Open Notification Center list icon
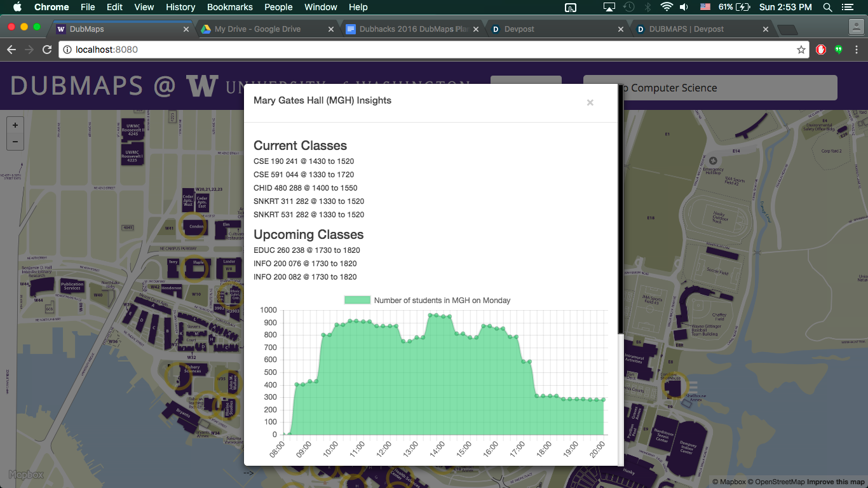Image resolution: width=868 pixels, height=488 pixels. coord(848,7)
